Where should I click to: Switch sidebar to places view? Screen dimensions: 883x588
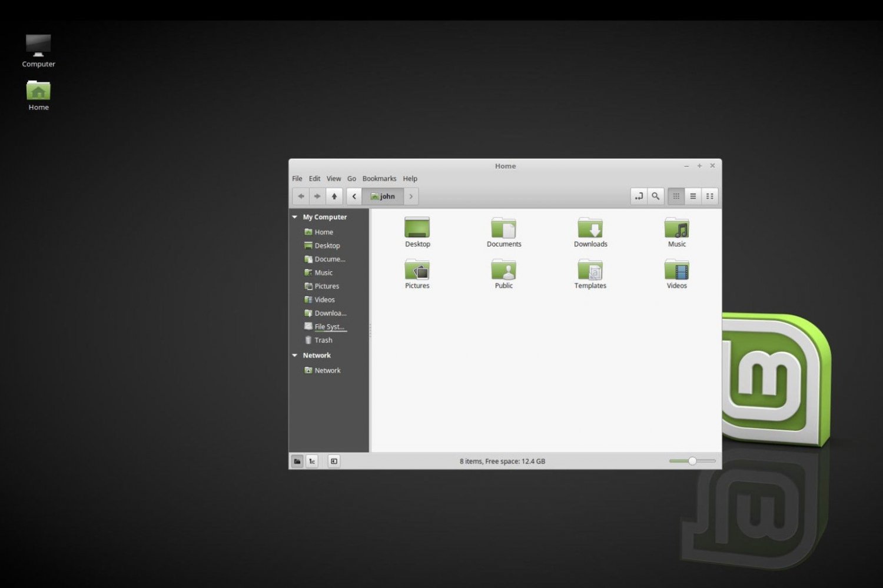pyautogui.click(x=297, y=461)
